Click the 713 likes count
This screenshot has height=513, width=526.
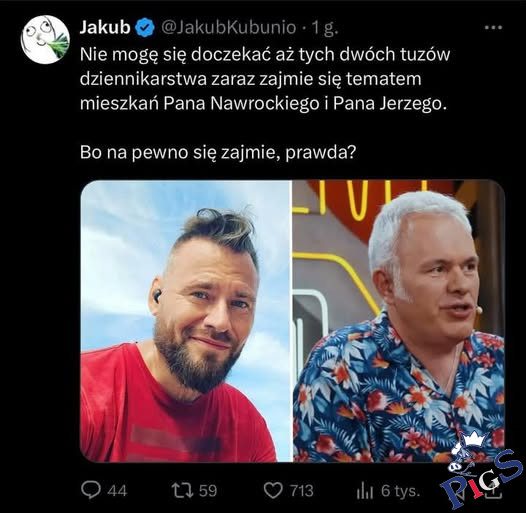tap(302, 491)
